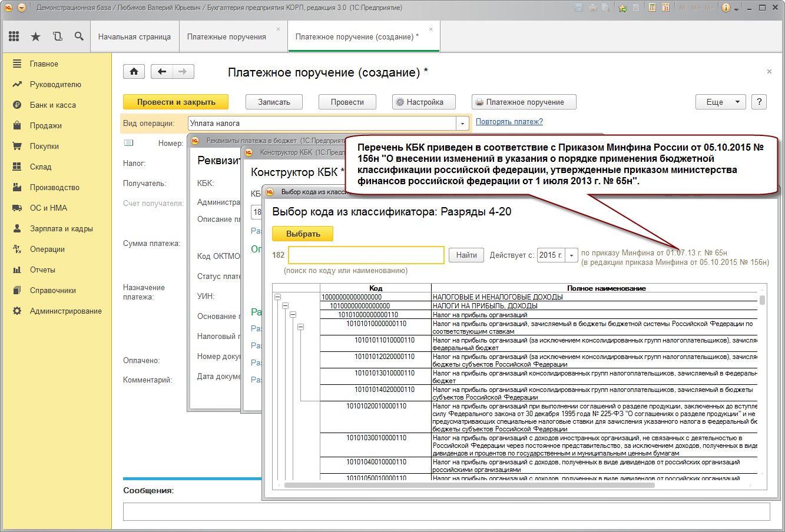785x532 pixels.
Task: Click the Зарплата и кадры person icon
Action: click(x=17, y=228)
